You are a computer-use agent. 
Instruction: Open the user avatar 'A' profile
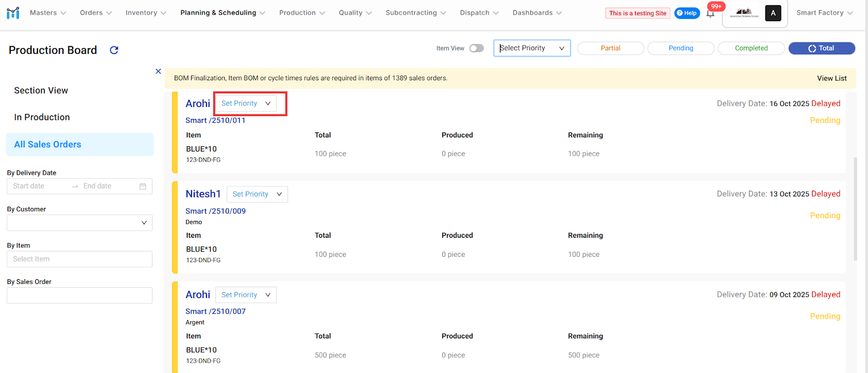773,13
